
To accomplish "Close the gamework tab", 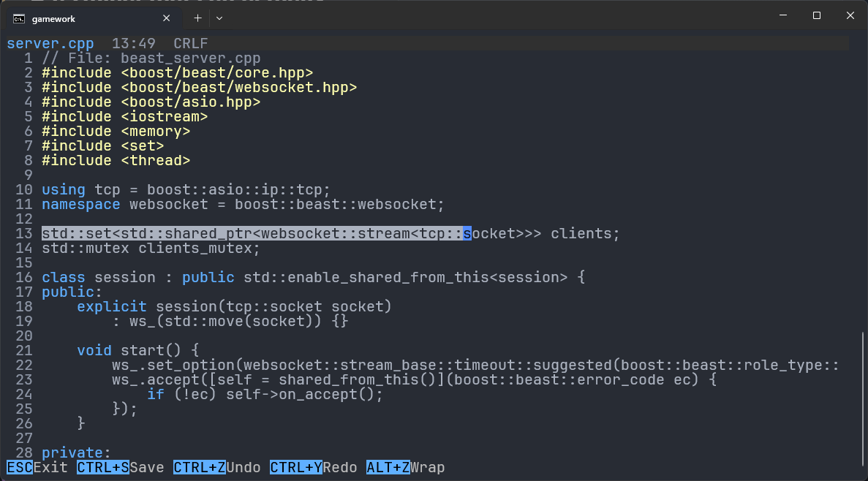I will point(166,18).
